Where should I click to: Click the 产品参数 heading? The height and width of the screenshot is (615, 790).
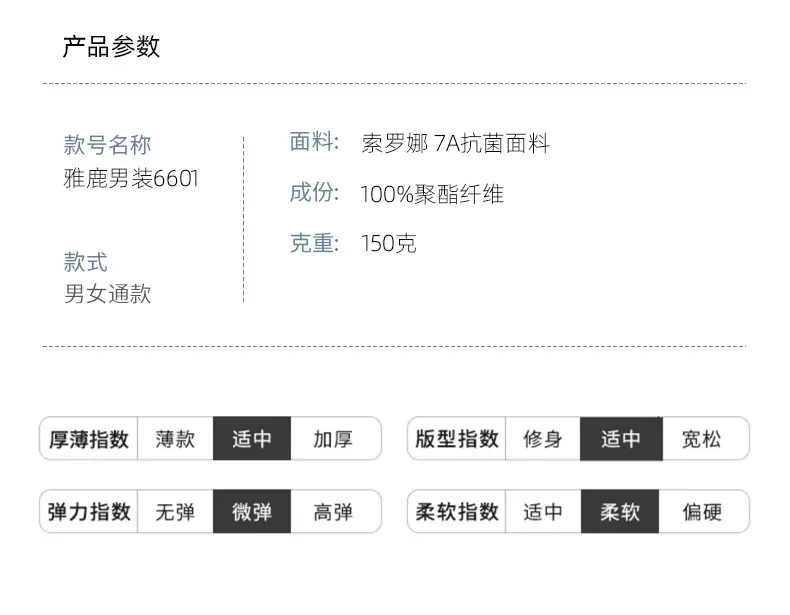click(111, 46)
